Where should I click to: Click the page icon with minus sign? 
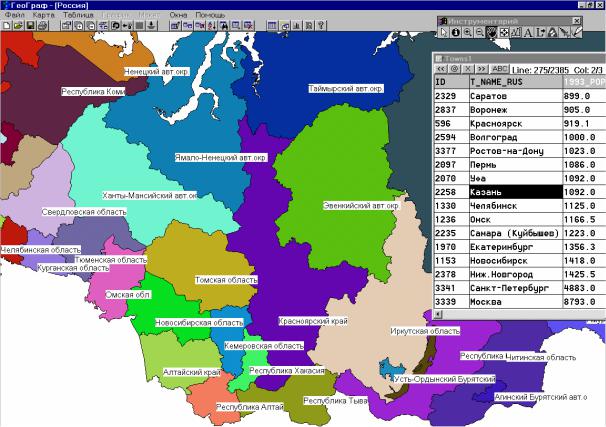(91, 26)
